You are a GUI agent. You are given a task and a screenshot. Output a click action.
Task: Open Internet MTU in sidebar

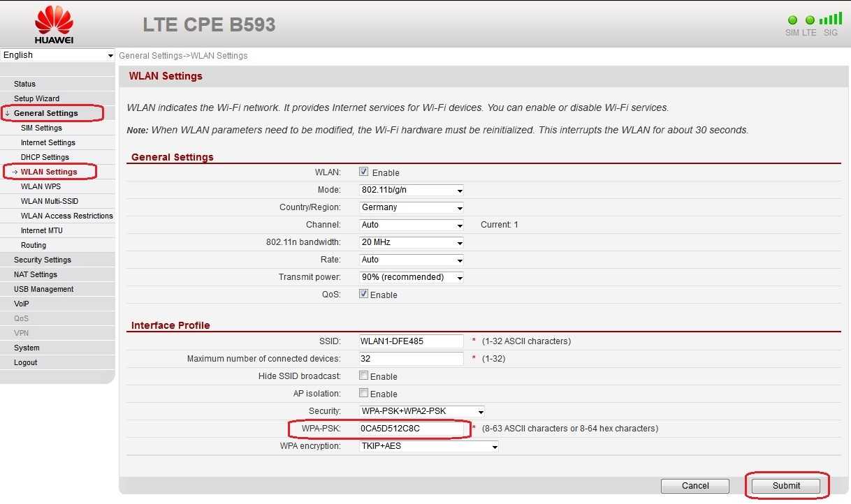(x=42, y=230)
